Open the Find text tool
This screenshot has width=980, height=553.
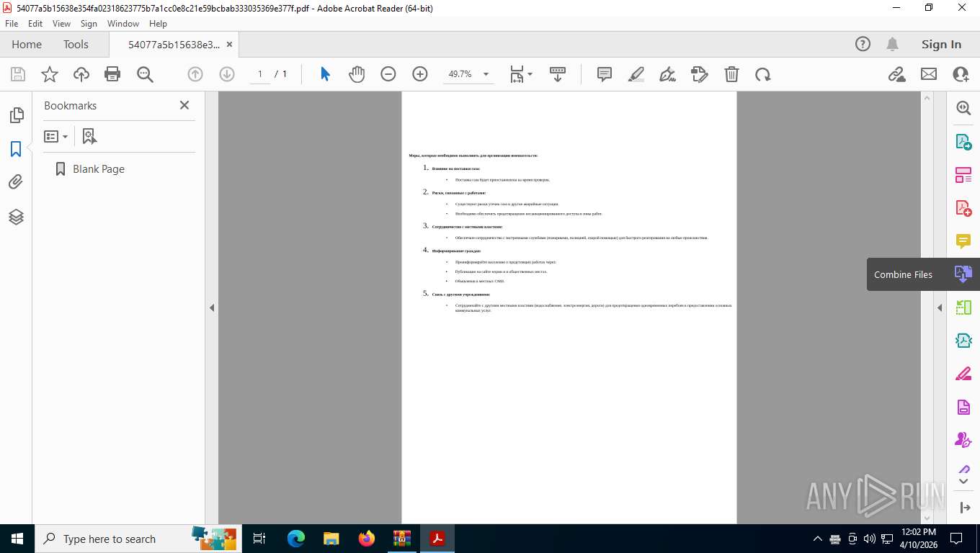145,74
